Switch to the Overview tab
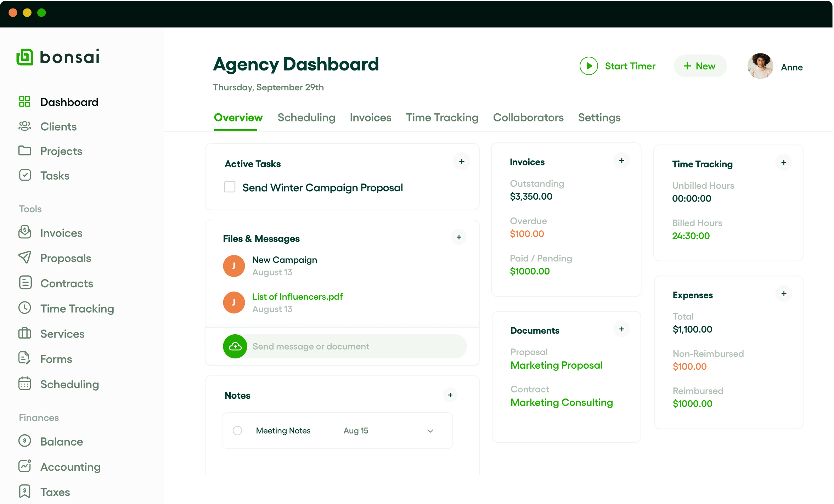 click(x=238, y=118)
